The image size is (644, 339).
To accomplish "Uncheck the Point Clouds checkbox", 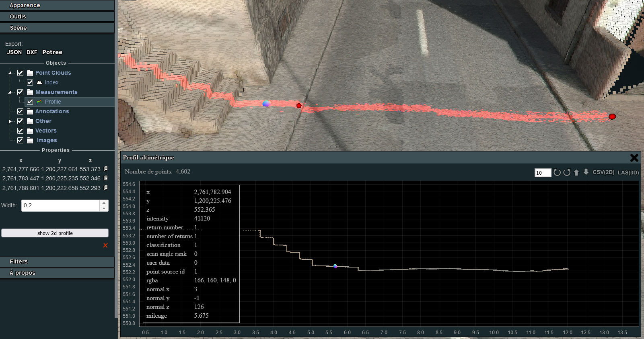I will pos(21,73).
